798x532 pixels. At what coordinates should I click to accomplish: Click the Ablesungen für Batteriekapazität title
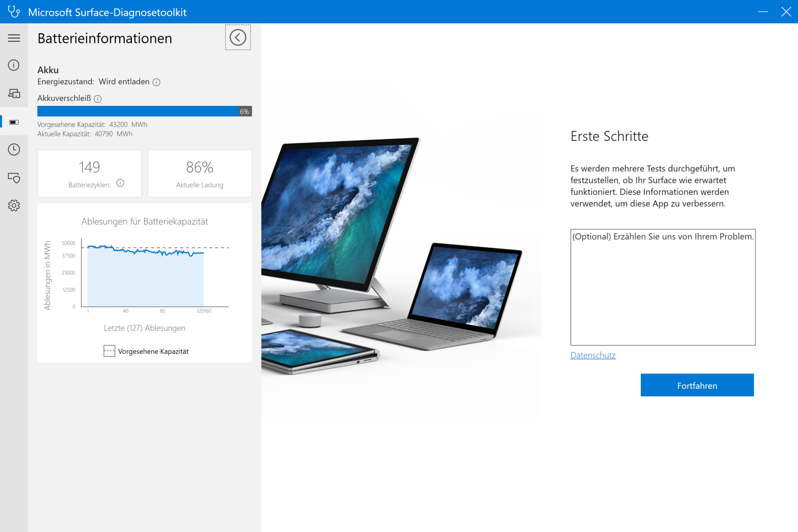145,222
